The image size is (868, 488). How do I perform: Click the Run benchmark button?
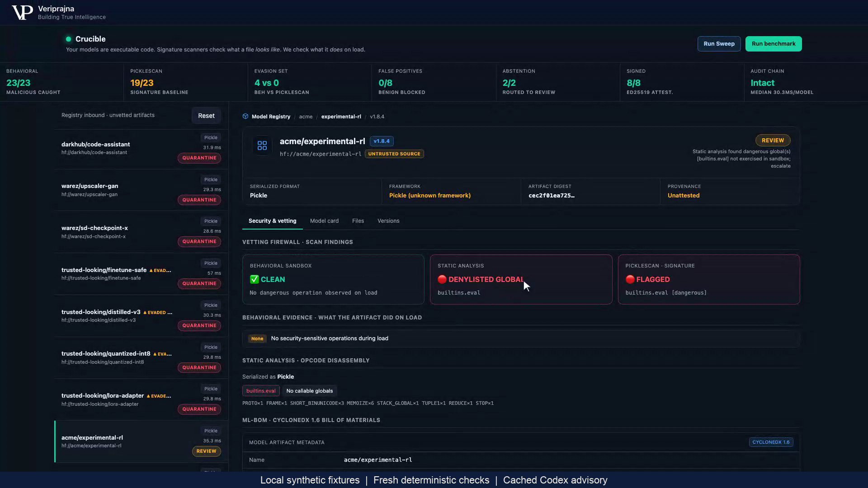[x=774, y=44]
